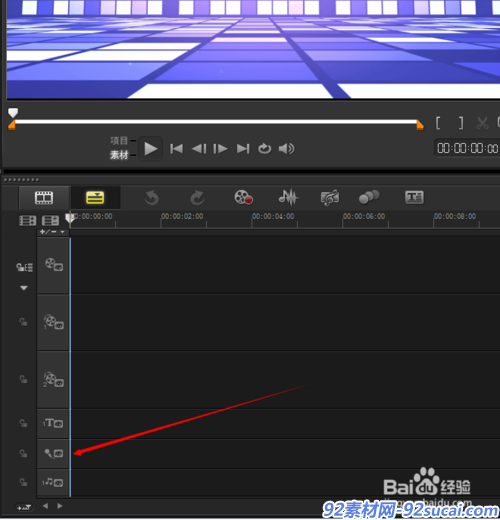Switch playback mode to 项目
Viewport: 500px width, 520px height.
(119, 141)
